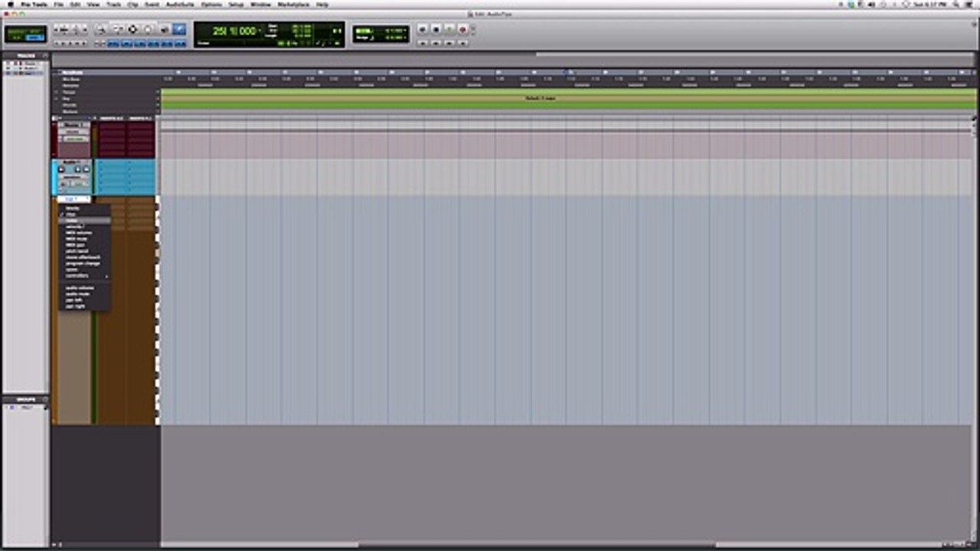
Task: Choose 'sysex' in the popup
Action: 84,269
